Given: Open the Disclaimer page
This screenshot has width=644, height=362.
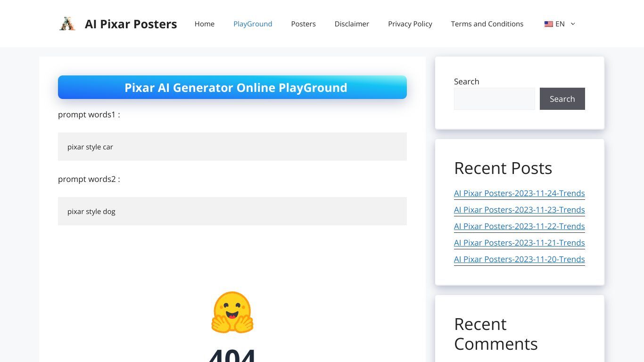Looking at the screenshot, I should (352, 24).
